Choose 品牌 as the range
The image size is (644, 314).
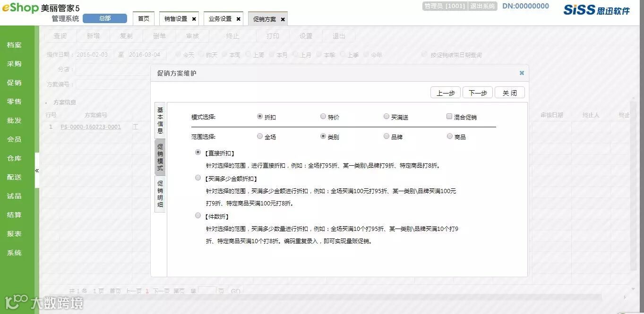[x=386, y=136]
